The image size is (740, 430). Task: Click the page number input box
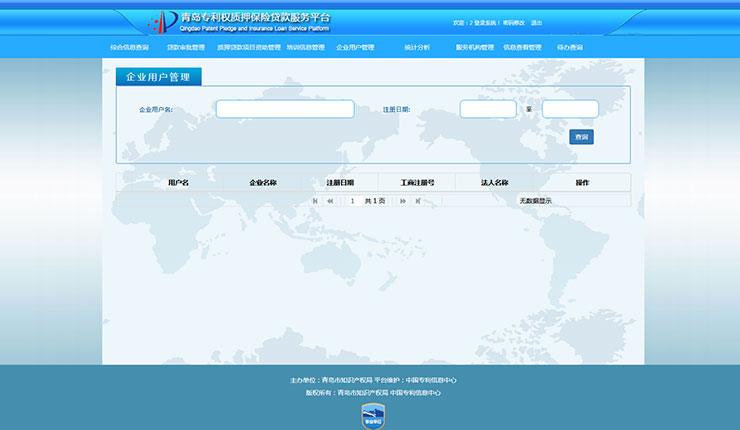[x=352, y=201]
